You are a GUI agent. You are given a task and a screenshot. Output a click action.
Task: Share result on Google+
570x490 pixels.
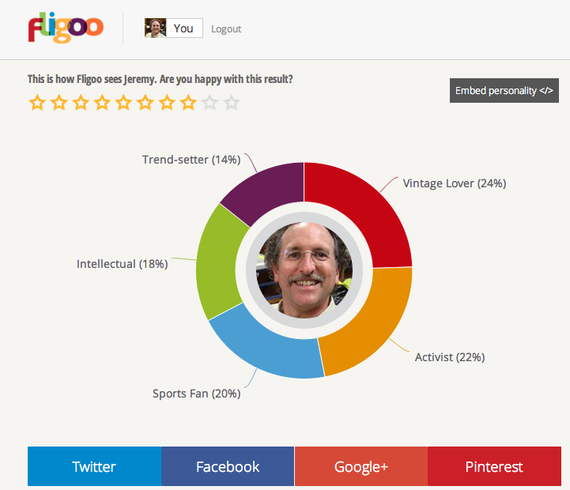(361, 466)
